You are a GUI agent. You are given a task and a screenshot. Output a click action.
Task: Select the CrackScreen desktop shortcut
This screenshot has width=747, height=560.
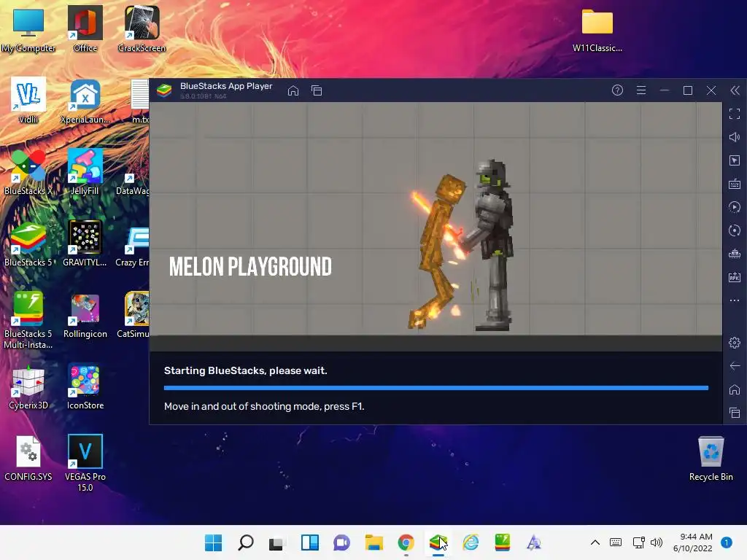coord(142,29)
